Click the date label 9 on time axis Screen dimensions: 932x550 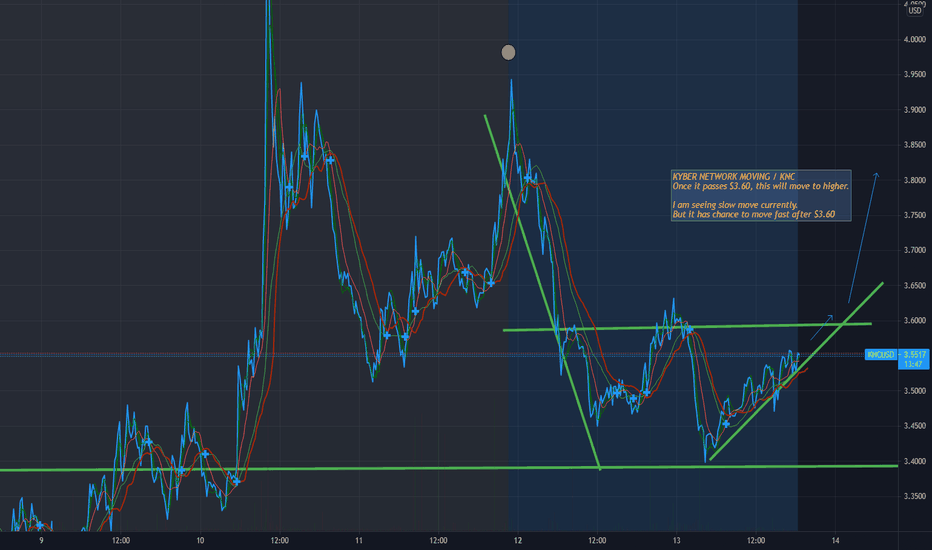pyautogui.click(x=41, y=540)
